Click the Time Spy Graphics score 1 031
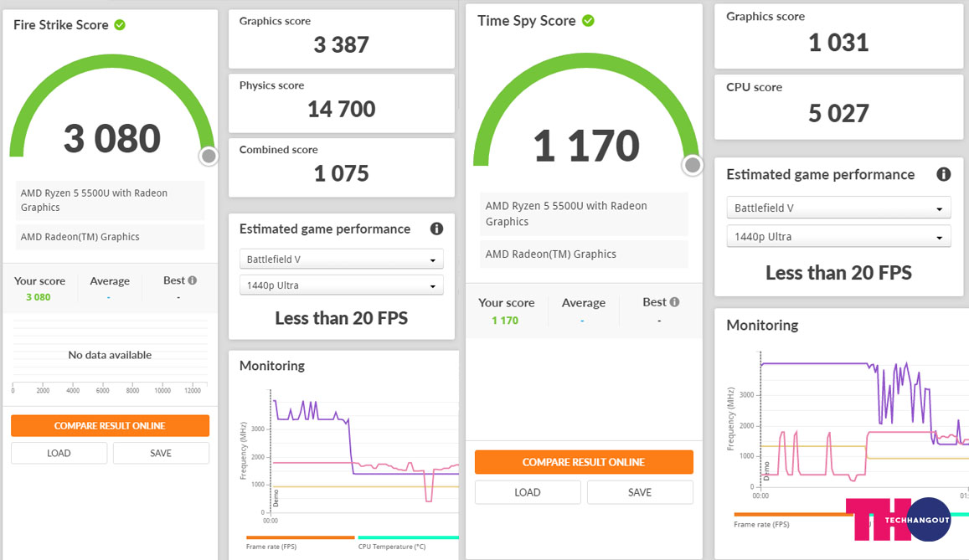The image size is (969, 560). (x=838, y=43)
